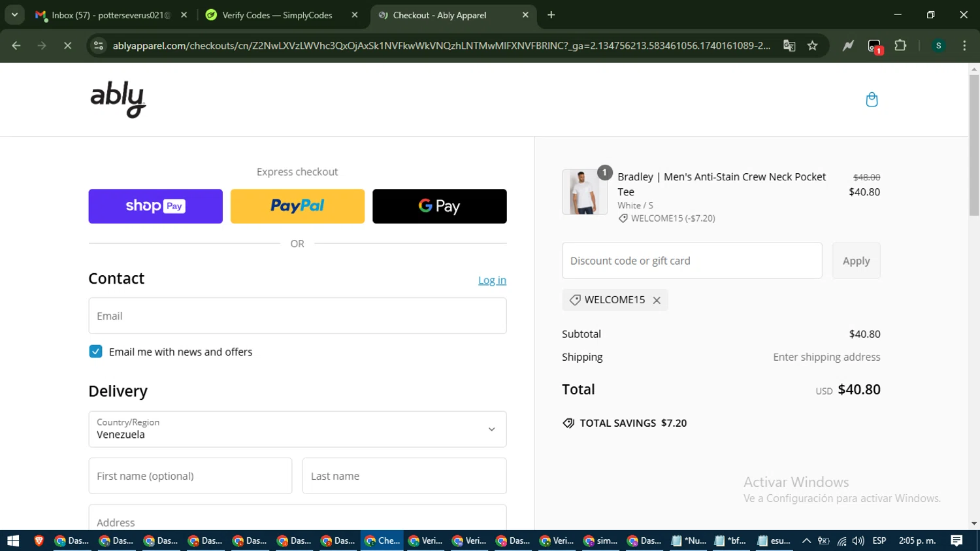Image resolution: width=980 pixels, height=551 pixels.
Task: Open the Wi-Fi network tray icon
Action: pyautogui.click(x=841, y=541)
